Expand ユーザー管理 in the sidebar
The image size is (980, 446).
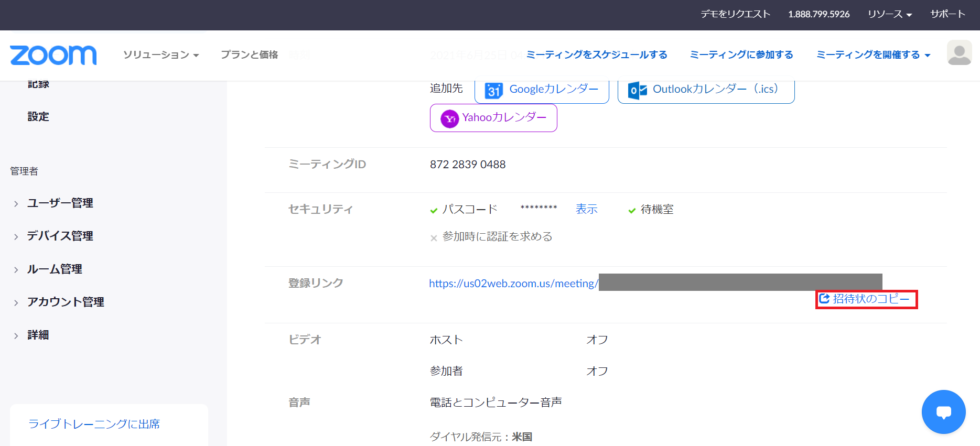[x=16, y=204]
